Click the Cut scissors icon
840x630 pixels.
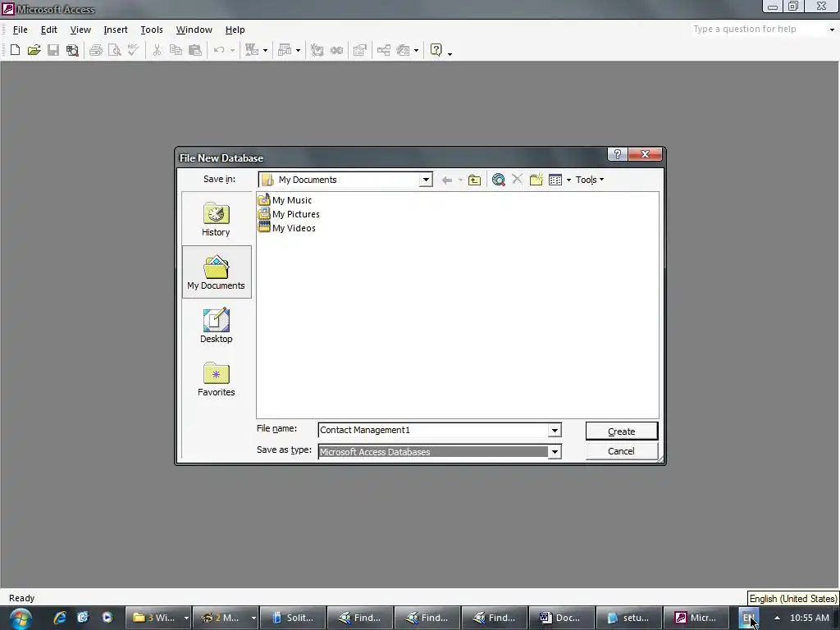click(157, 50)
